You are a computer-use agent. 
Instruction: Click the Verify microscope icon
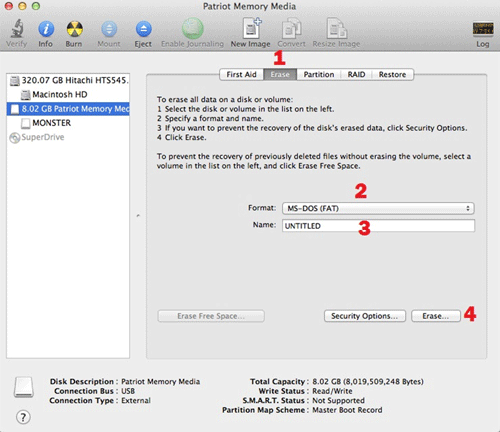(17, 29)
